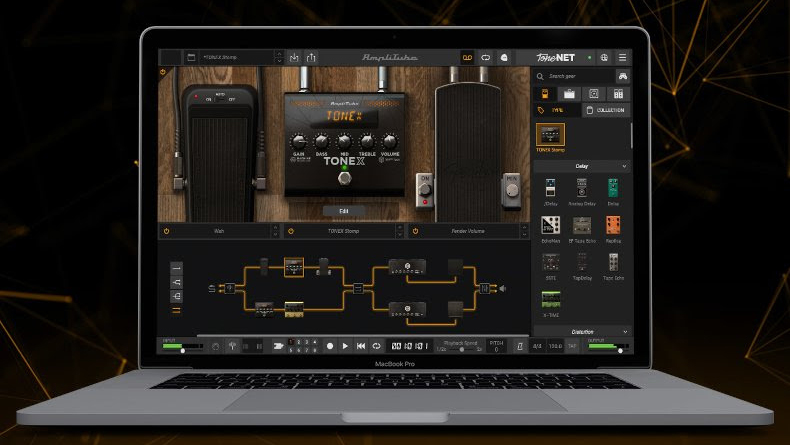Open the TONEX Stomp slot selector arrows

coord(400,231)
